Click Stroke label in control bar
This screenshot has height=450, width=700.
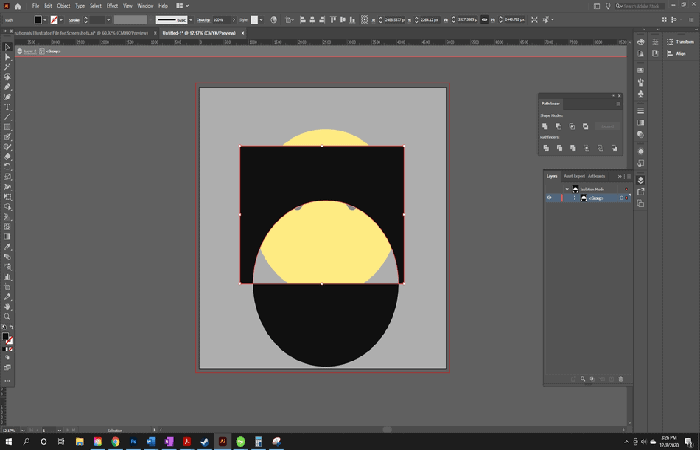tap(74, 20)
